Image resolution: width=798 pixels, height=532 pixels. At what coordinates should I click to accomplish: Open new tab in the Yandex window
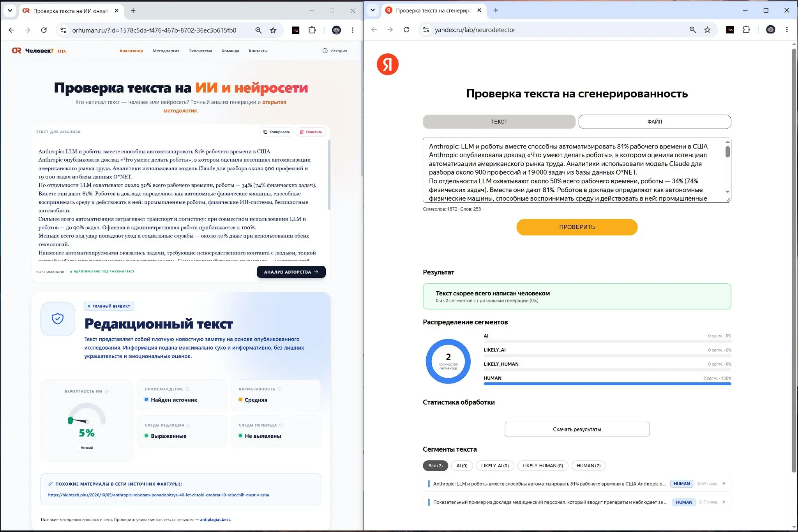coord(496,11)
